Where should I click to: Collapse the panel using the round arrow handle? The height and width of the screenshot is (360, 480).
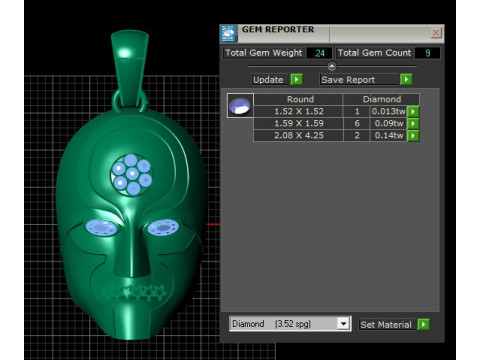(332, 66)
